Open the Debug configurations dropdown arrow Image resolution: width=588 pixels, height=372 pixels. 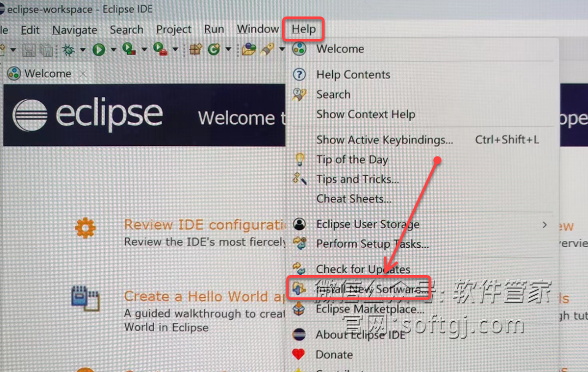(x=83, y=50)
